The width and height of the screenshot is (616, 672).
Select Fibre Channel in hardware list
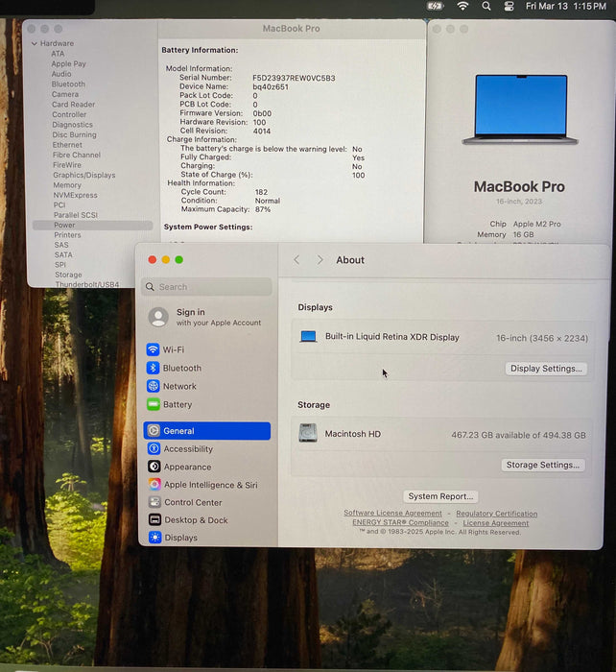coord(76,155)
